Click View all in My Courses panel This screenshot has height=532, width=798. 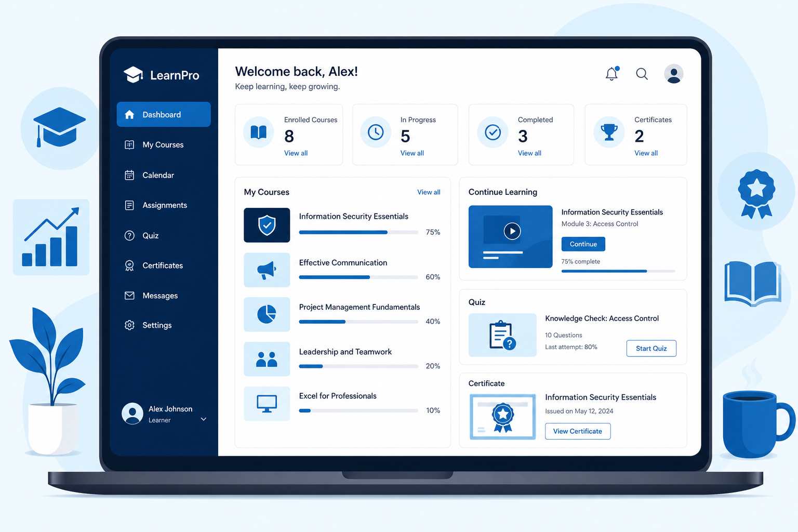click(x=429, y=192)
